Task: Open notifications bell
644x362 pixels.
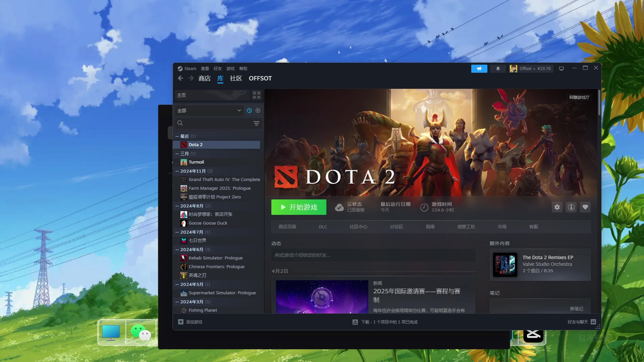Action: pos(498,68)
